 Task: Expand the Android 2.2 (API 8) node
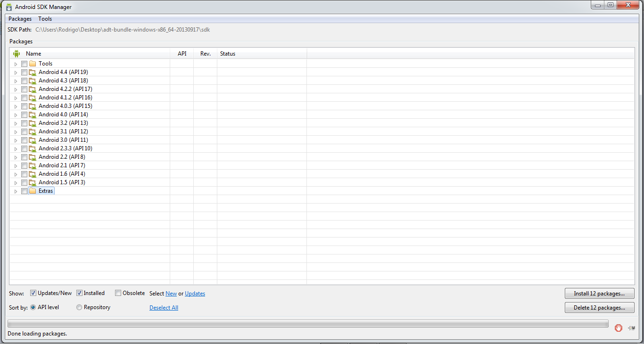point(16,157)
